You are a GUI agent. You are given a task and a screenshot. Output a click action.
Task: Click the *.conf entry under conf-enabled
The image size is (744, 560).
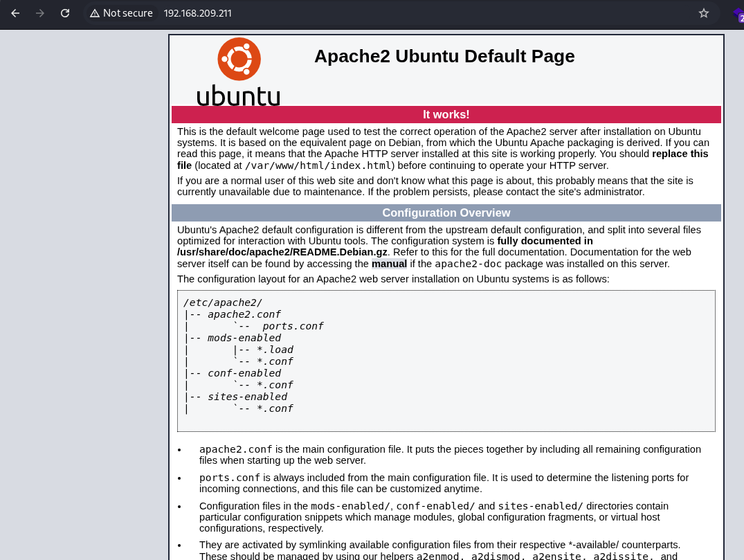point(275,385)
